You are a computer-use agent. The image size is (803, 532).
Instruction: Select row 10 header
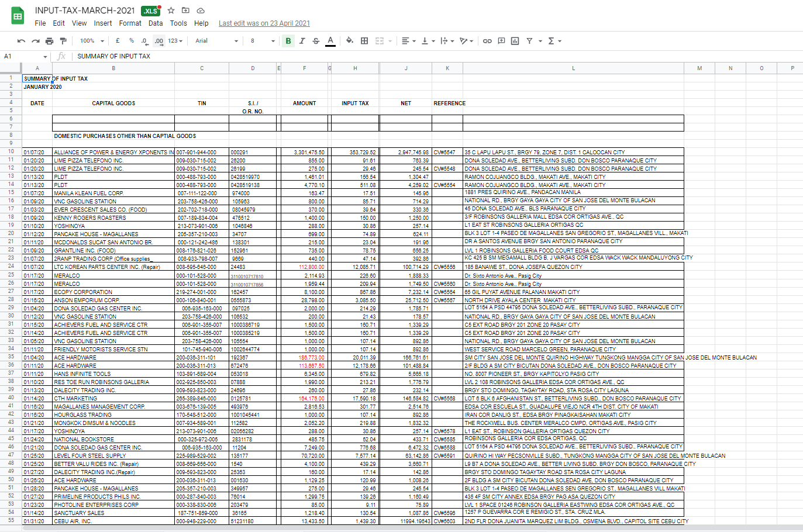11,151
